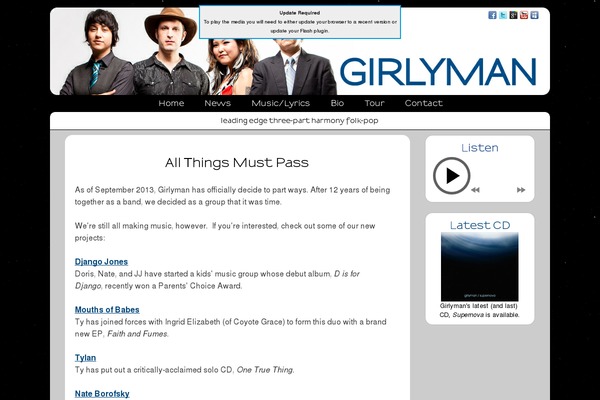Click the GIRLYMAN banner logo
Viewport: 600px width, 400px height.
(x=438, y=72)
